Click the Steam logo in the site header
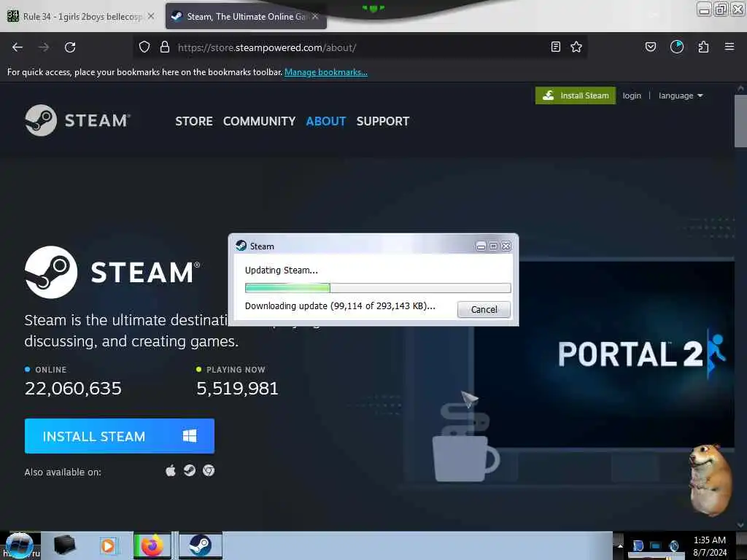This screenshot has height=560, width=747. [x=77, y=120]
